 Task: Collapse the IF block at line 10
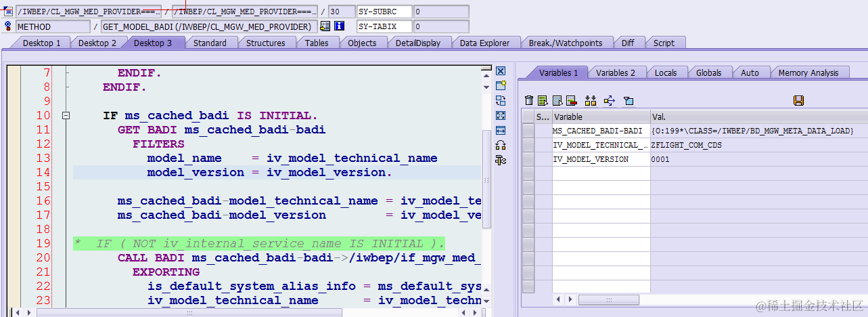coord(66,116)
